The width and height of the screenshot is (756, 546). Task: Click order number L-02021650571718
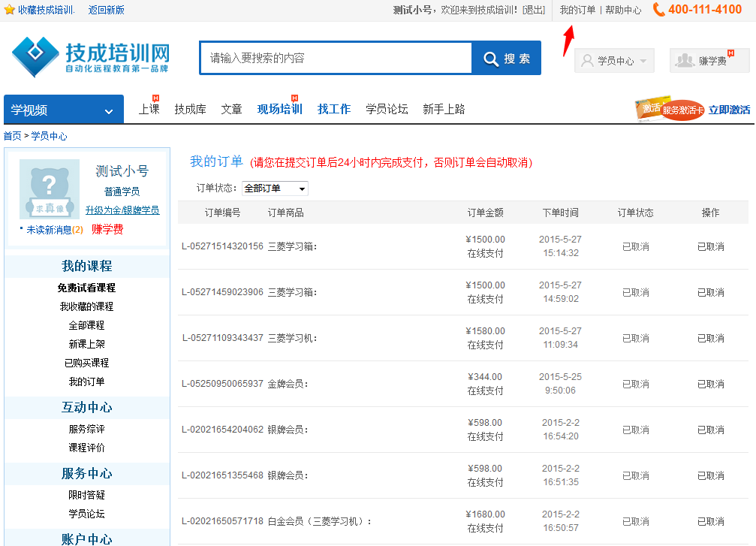[x=222, y=521]
